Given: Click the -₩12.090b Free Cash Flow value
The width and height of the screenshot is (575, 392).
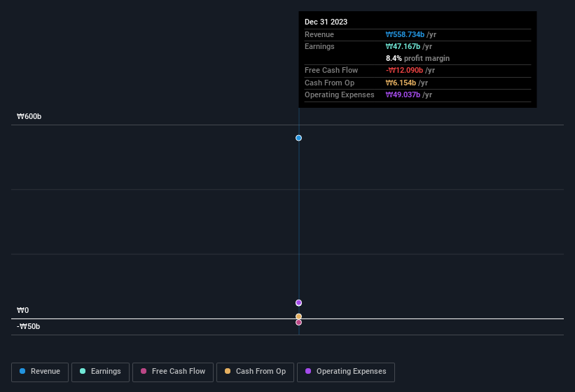Looking at the screenshot, I should [404, 70].
